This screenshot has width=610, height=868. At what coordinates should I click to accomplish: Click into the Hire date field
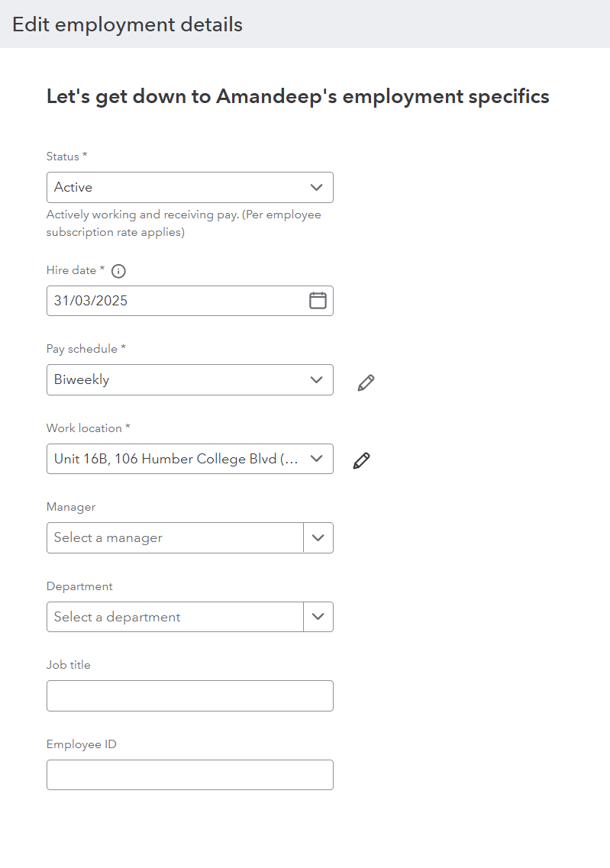(x=176, y=301)
